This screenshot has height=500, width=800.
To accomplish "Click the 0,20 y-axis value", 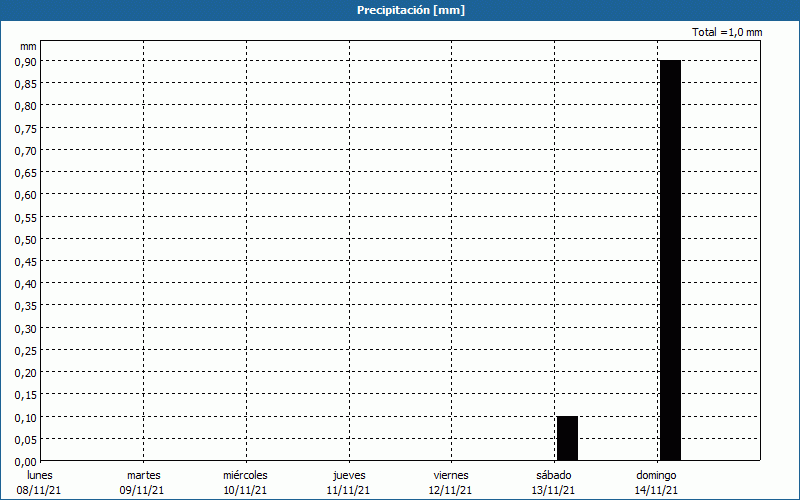I will click(26, 373).
